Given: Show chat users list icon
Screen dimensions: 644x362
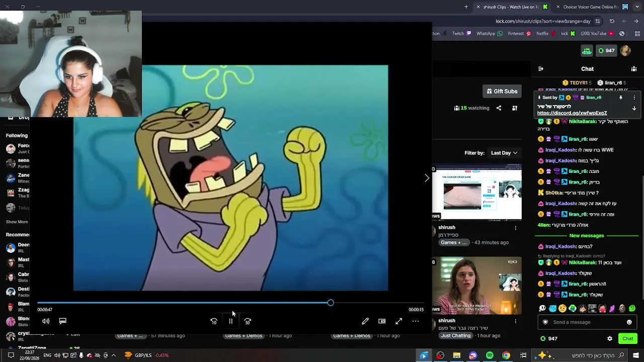Looking at the screenshot, I should [x=634, y=69].
